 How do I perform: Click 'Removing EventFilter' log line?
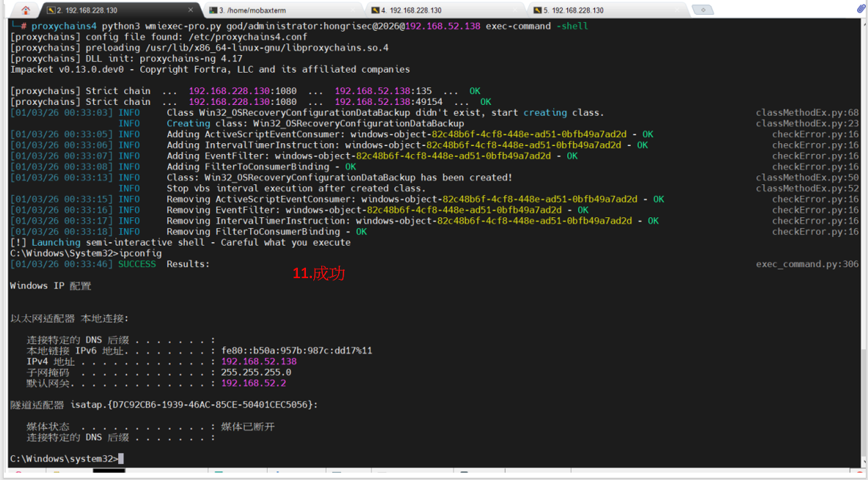tap(378, 210)
